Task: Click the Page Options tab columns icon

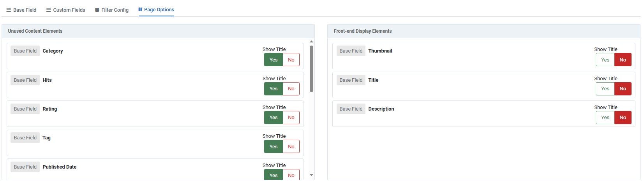Action: [140, 10]
